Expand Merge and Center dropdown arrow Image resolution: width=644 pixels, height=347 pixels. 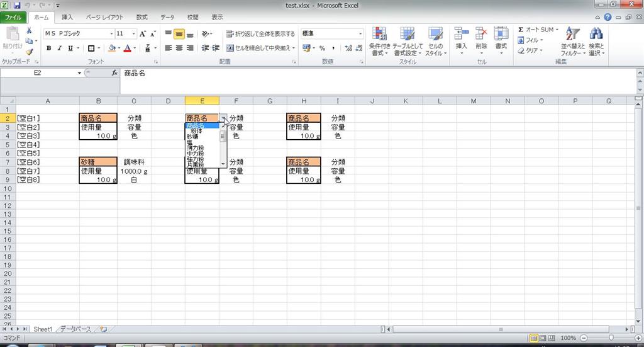(294, 48)
